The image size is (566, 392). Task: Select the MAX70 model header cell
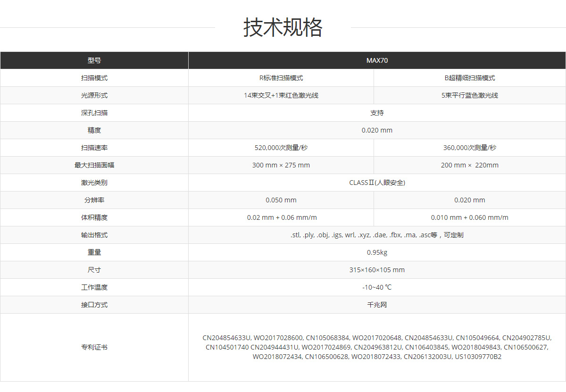point(377,60)
